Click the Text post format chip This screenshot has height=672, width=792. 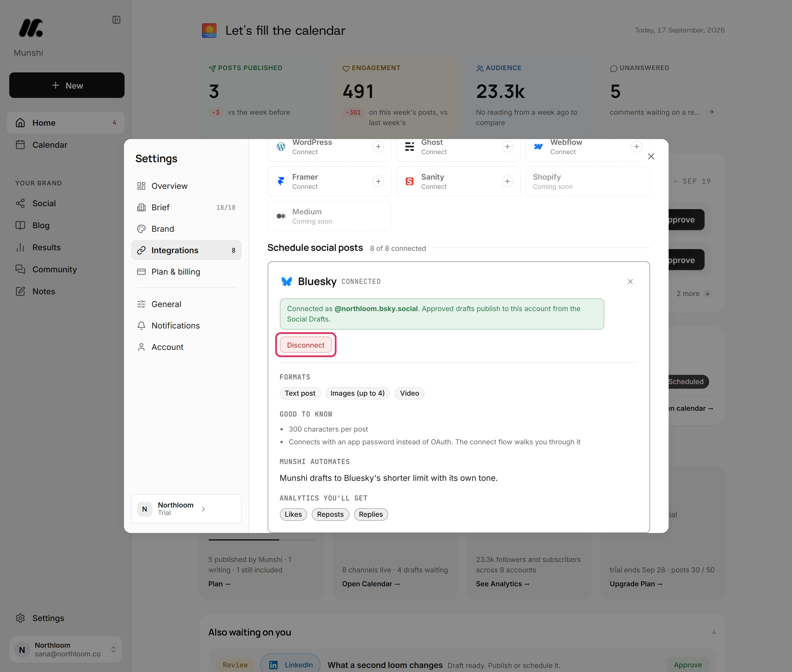(300, 393)
